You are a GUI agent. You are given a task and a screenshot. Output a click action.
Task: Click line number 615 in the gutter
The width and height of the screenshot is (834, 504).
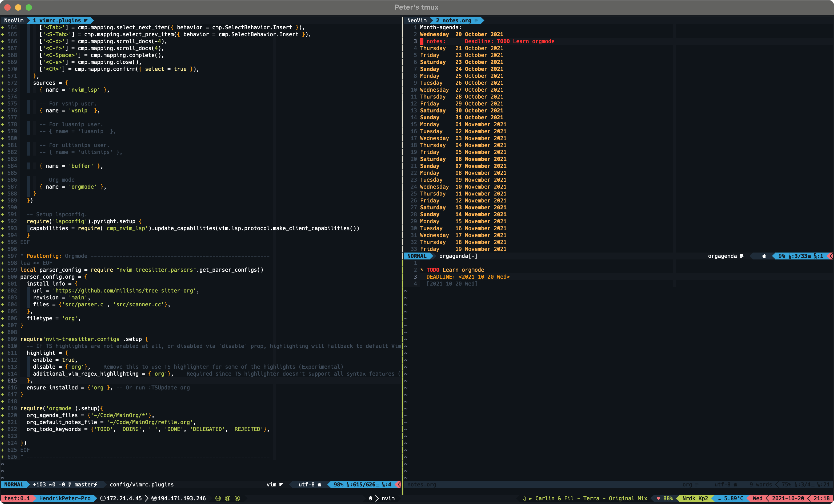[12, 381]
